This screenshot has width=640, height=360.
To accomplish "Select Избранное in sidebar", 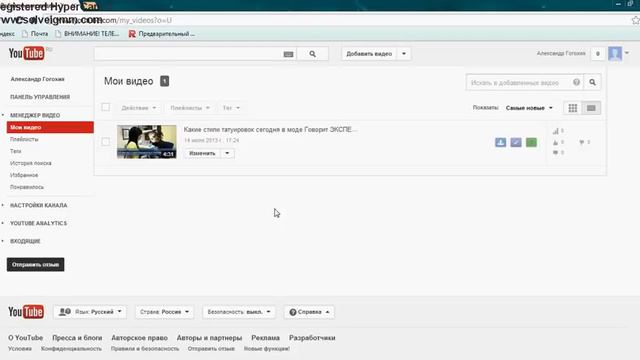I will point(24,175).
